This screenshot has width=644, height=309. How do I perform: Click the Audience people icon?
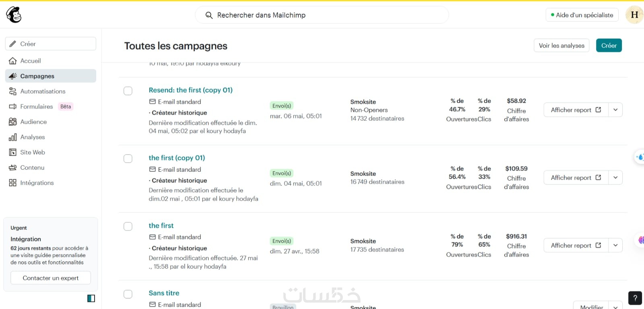click(13, 122)
